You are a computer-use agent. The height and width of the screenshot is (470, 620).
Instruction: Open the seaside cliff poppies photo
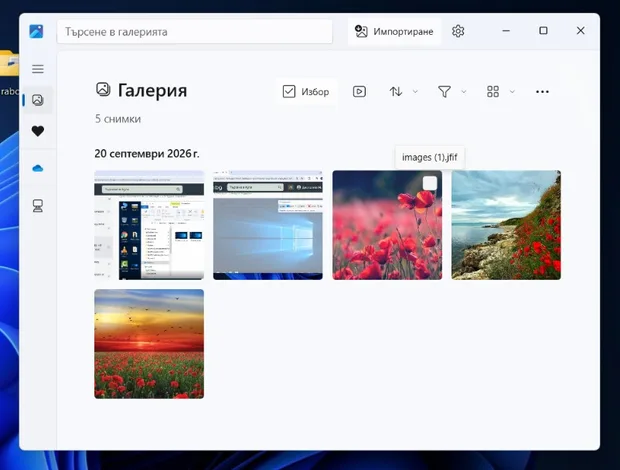(506, 225)
